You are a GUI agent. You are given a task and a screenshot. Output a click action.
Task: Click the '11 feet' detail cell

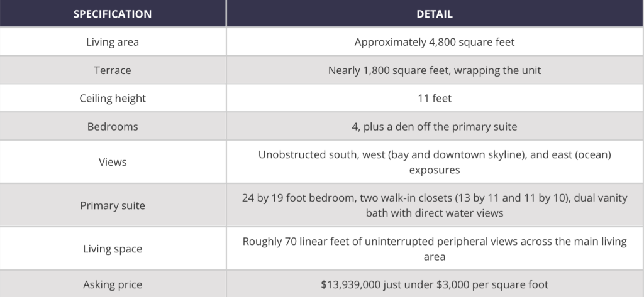(x=435, y=99)
